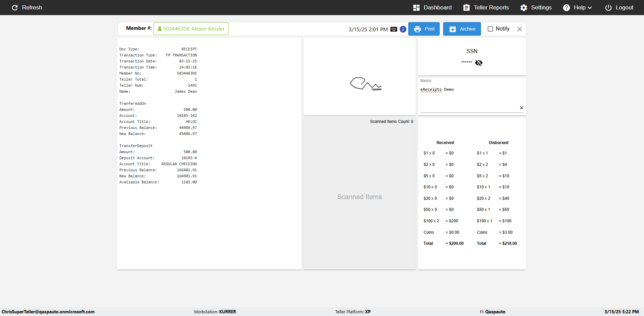Select member chip 5034463DE Alease Kessler
The height and width of the screenshot is (316, 644).
[191, 29]
